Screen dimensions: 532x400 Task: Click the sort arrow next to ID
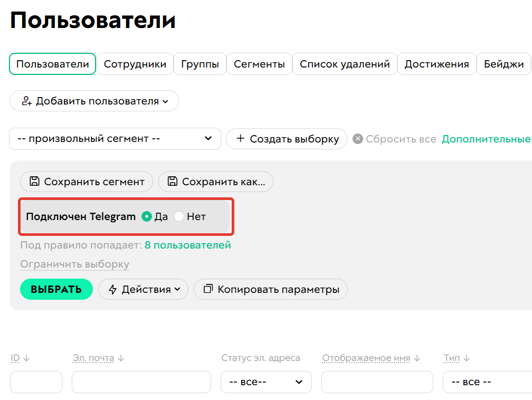tap(27, 358)
